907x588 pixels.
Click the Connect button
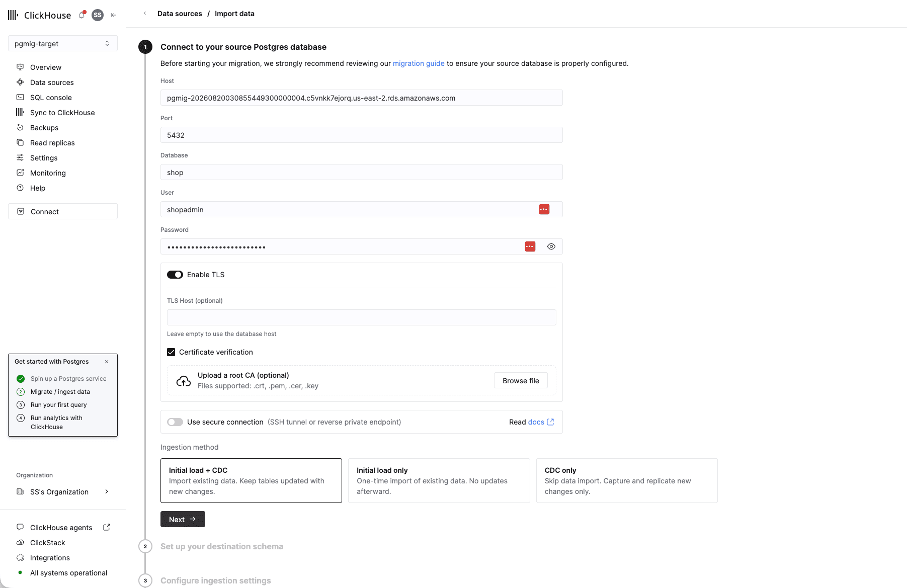(x=63, y=211)
